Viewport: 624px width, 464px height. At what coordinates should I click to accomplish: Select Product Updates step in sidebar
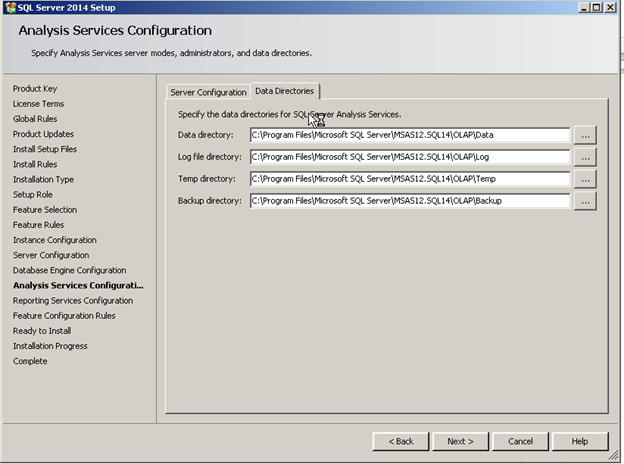(43, 134)
